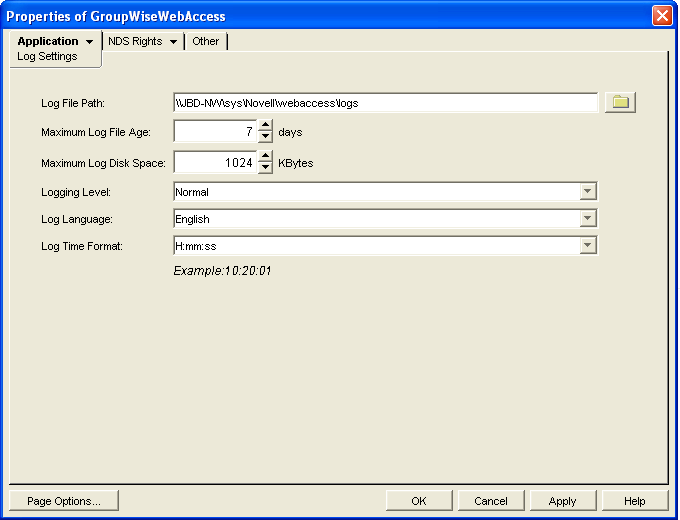Expand the NDS Rights tab arrow

[x=173, y=42]
